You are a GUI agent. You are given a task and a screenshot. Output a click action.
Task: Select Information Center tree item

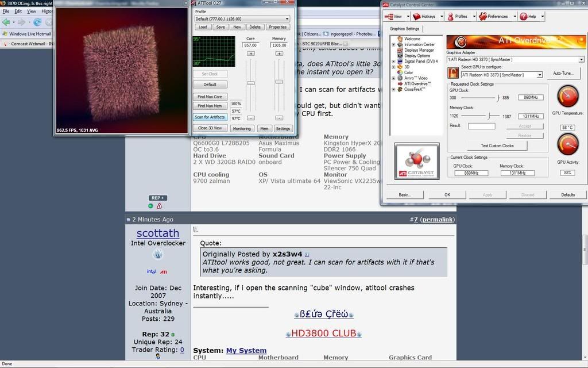coord(419,44)
